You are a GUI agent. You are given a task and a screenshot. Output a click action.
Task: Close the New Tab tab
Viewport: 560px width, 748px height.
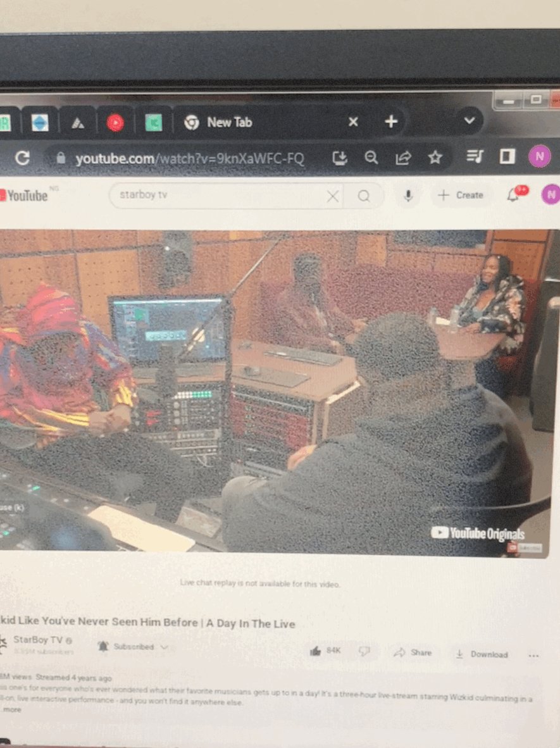point(353,122)
